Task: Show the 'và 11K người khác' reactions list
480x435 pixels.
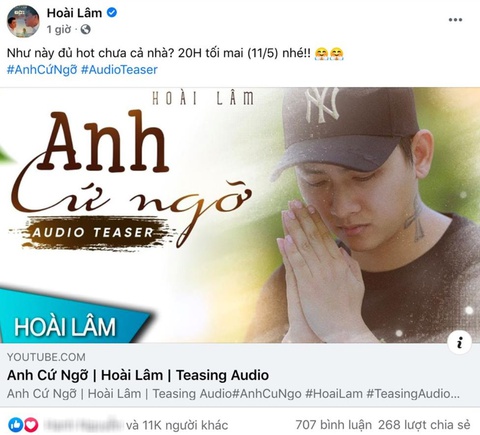Action: tap(177, 425)
